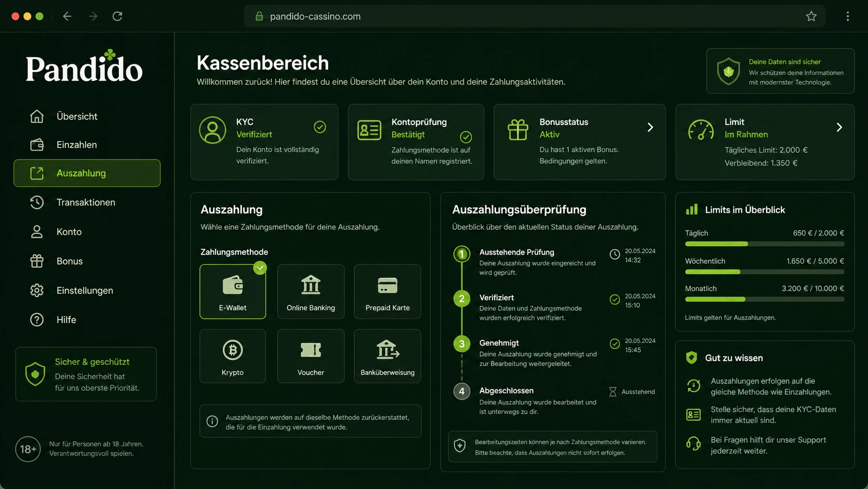Click the refresh-clock icon beside Auszahlungen erfolgen
This screenshot has height=489, width=868.
pyautogui.click(x=694, y=386)
